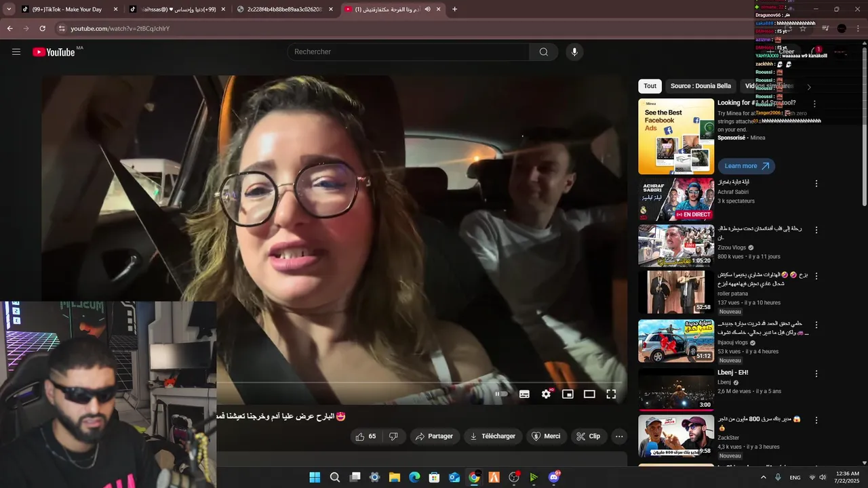Toggle the autoplay switch in player
This screenshot has width=868, height=488.
(501, 394)
